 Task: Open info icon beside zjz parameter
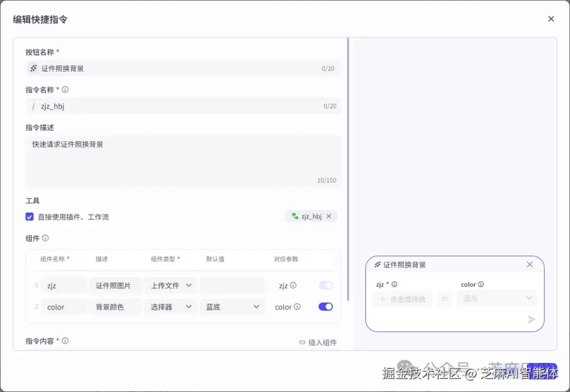293,285
